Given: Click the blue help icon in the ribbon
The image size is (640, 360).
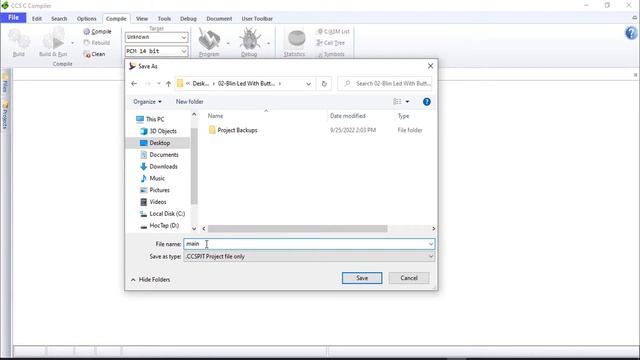Looking at the screenshot, I should click(631, 33).
